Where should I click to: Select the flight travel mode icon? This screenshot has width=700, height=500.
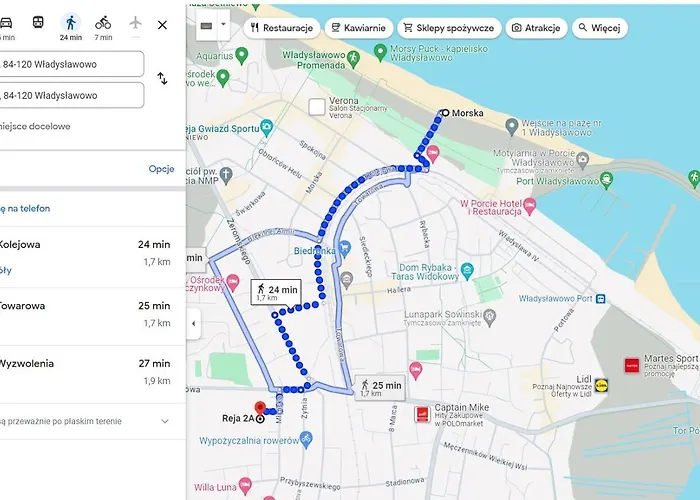click(136, 23)
